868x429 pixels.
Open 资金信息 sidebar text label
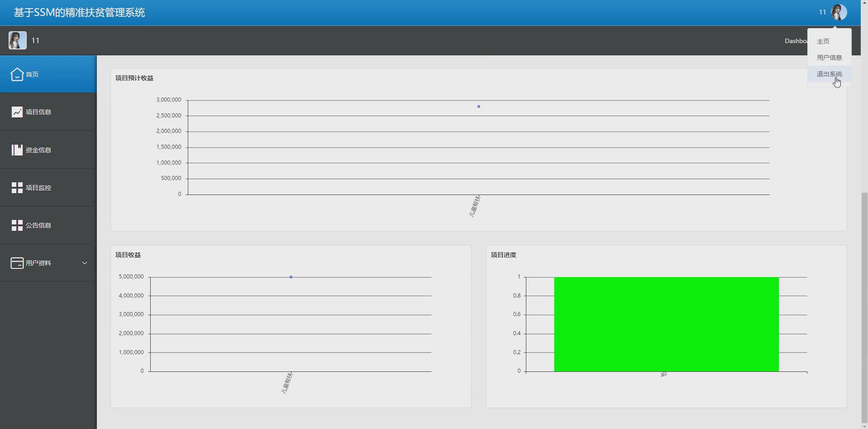coord(38,150)
